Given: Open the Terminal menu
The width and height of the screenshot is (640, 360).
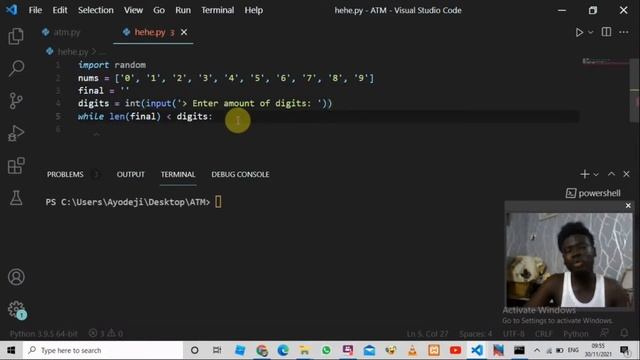Looking at the screenshot, I should tap(218, 10).
